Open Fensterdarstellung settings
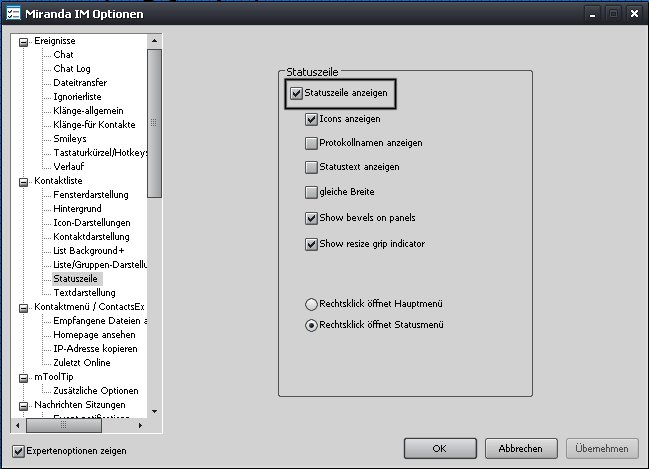 point(91,195)
